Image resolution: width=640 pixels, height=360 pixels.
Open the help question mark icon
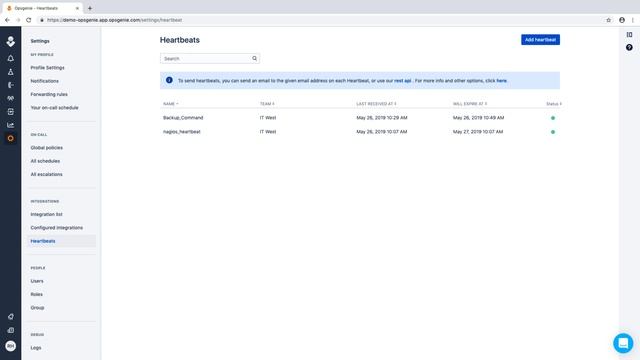point(629,48)
